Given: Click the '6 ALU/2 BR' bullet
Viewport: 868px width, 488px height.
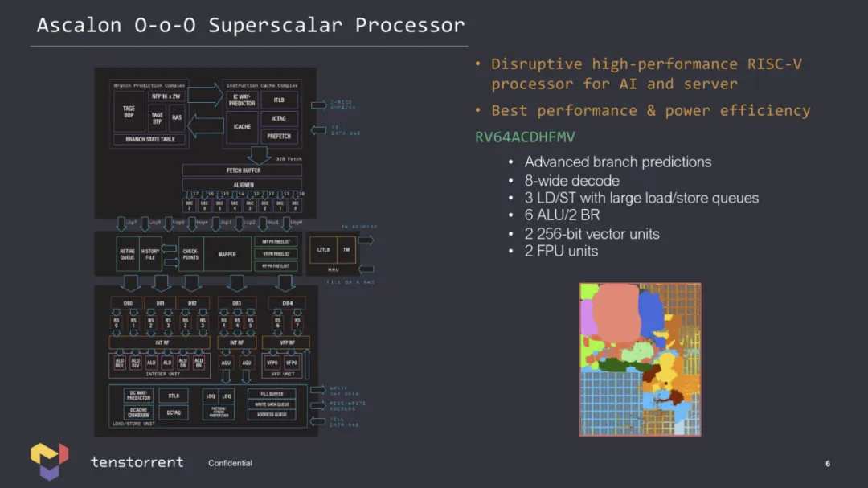Looking at the screenshot, I should tap(562, 215).
